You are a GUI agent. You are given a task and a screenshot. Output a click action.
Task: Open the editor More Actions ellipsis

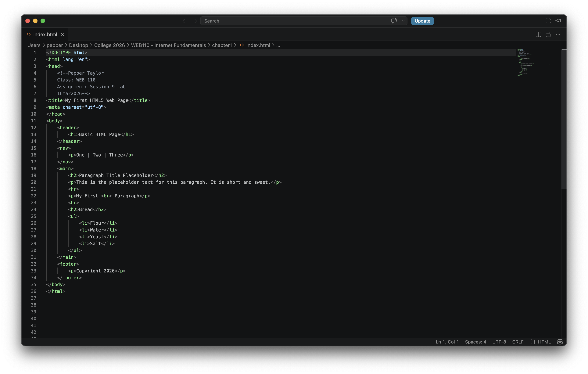(x=558, y=34)
